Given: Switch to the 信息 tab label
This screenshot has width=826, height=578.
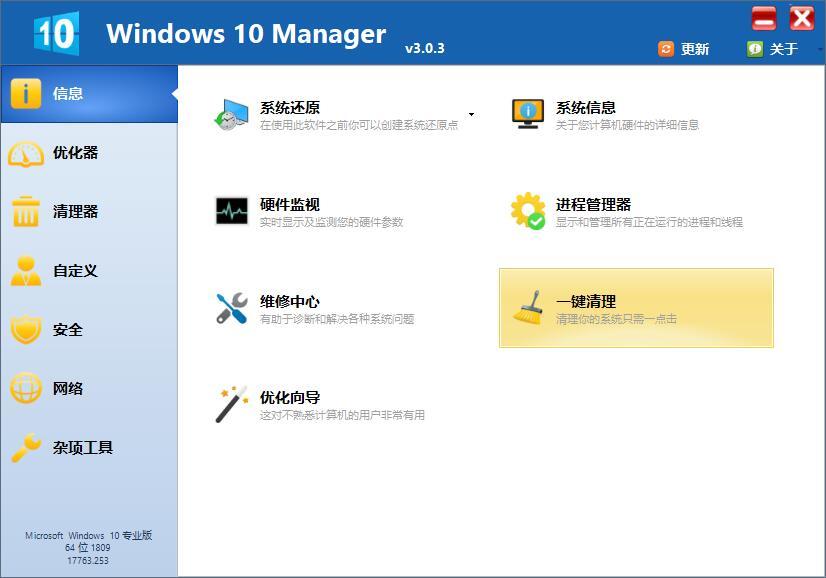Looking at the screenshot, I should 68,94.
